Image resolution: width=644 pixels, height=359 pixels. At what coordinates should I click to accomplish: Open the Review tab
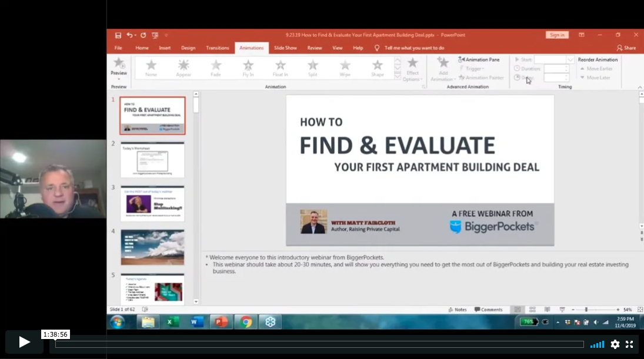click(315, 48)
